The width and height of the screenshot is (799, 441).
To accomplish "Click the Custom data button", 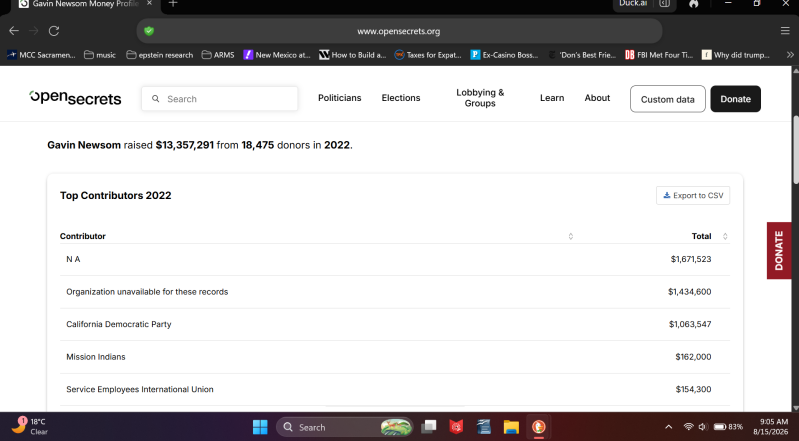I will click(668, 99).
